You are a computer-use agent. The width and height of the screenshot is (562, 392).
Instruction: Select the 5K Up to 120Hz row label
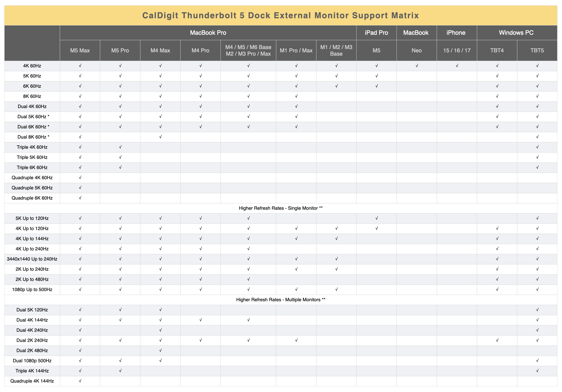coord(32,218)
